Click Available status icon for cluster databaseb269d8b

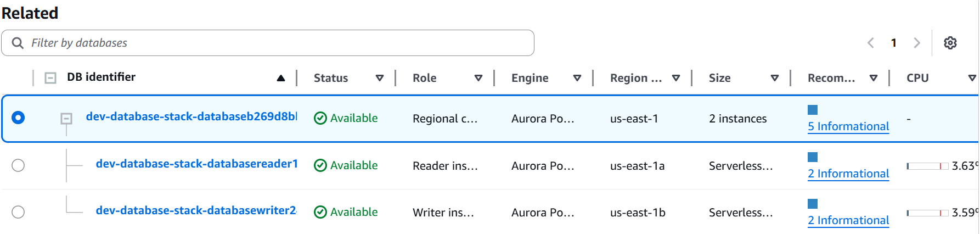(320, 118)
